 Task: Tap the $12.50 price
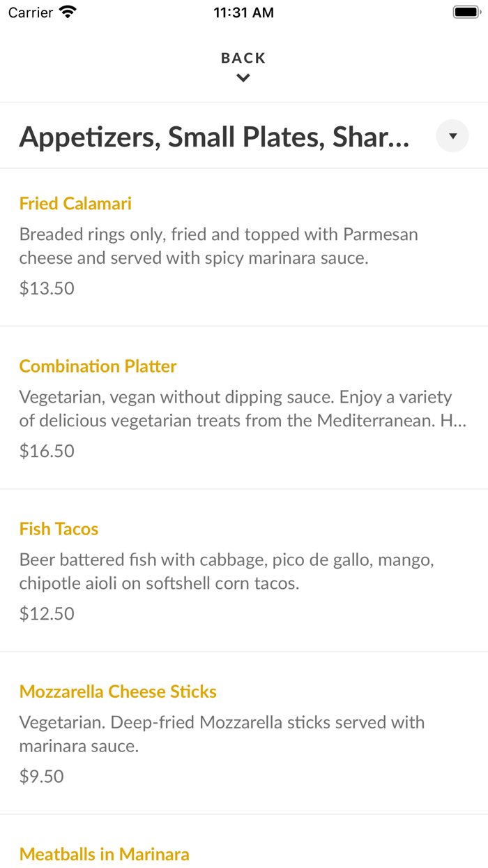[47, 613]
